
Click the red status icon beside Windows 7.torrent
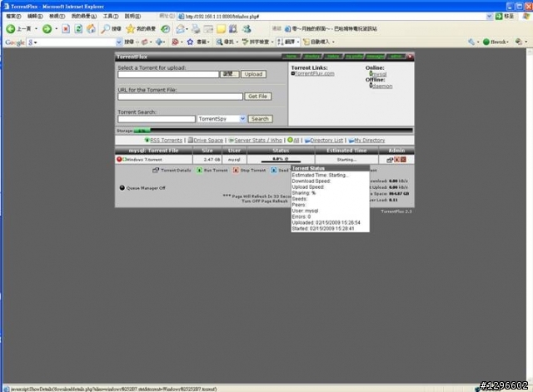[119, 159]
